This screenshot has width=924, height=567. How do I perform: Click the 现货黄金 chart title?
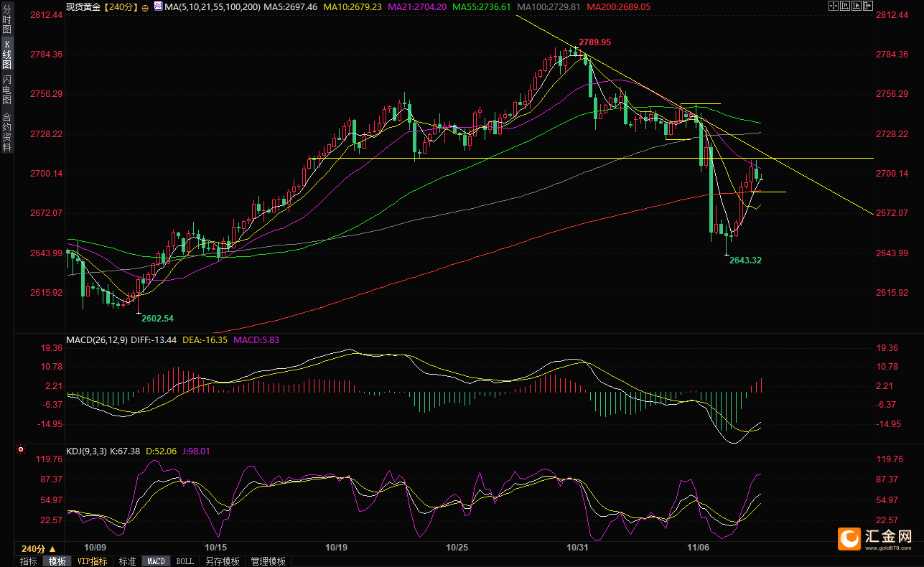(x=83, y=6)
